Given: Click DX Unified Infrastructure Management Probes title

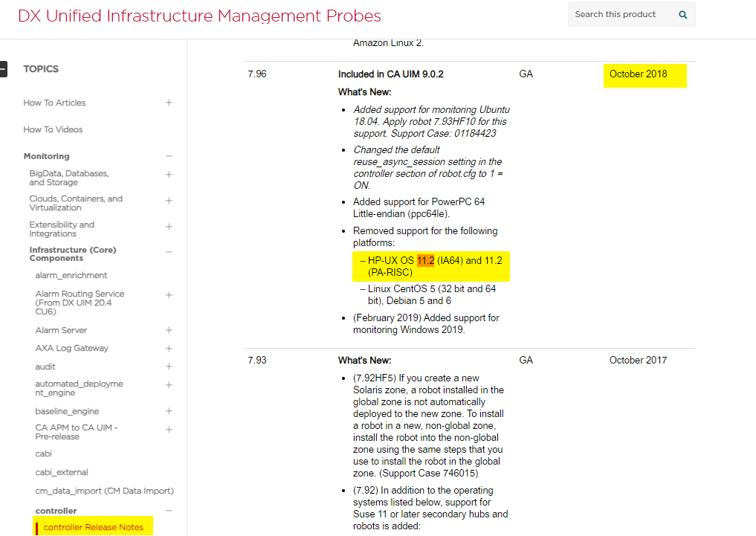Looking at the screenshot, I should (x=199, y=16).
